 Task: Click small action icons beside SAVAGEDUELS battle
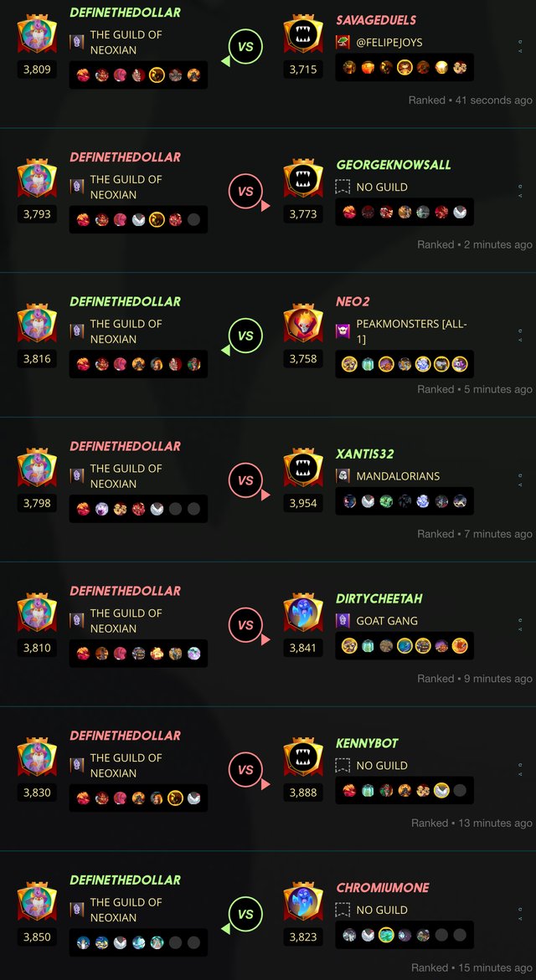pos(520,47)
